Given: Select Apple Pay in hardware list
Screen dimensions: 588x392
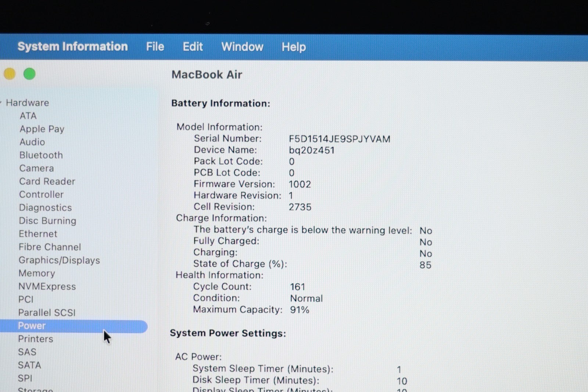Looking at the screenshot, I should [42, 129].
